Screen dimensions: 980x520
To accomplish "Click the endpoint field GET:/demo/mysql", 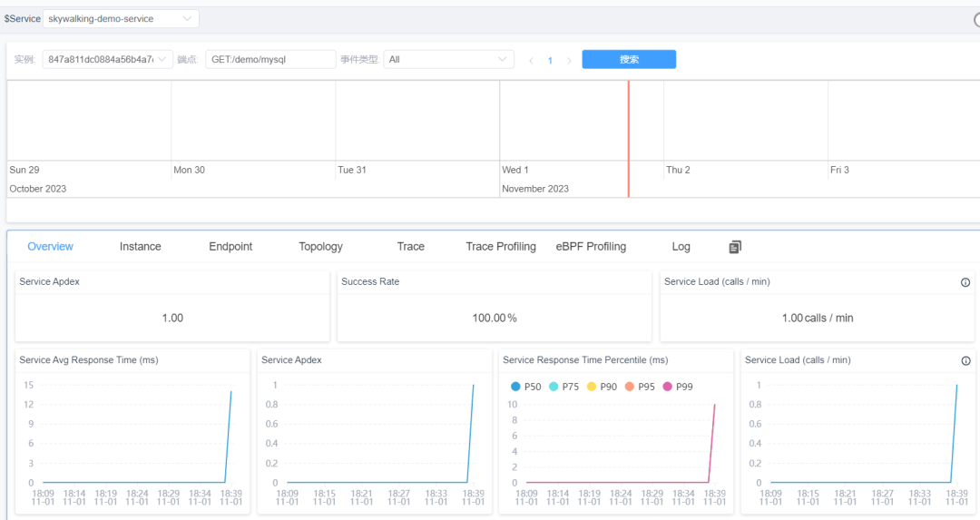I will [x=270, y=59].
